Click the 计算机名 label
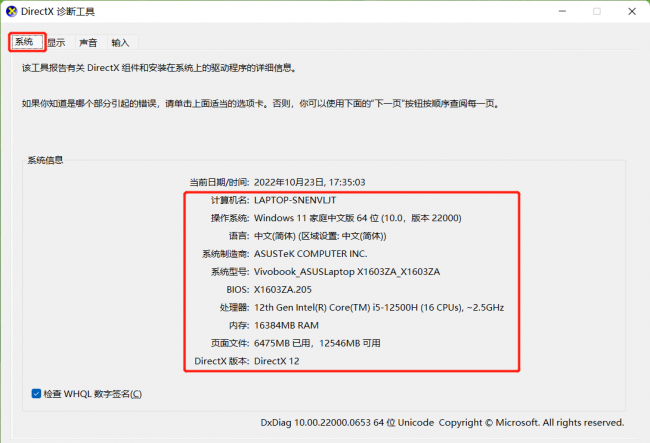Image resolution: width=650 pixels, height=443 pixels. click(230, 200)
